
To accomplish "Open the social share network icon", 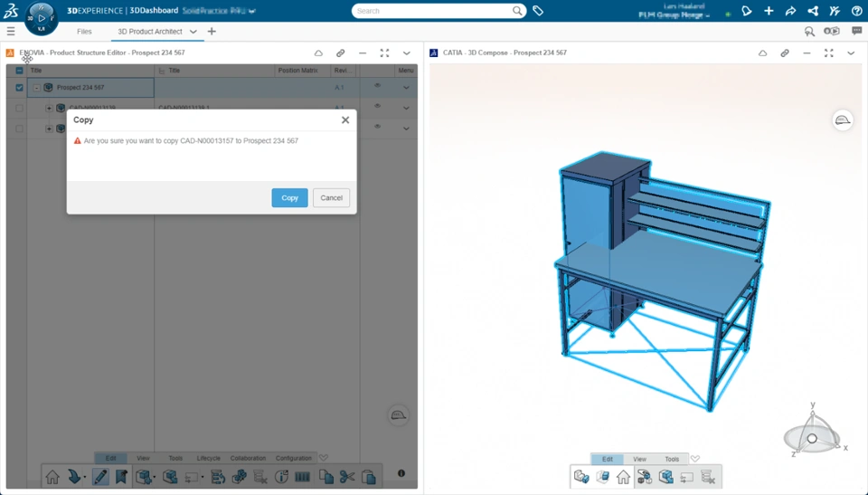I will coord(813,11).
